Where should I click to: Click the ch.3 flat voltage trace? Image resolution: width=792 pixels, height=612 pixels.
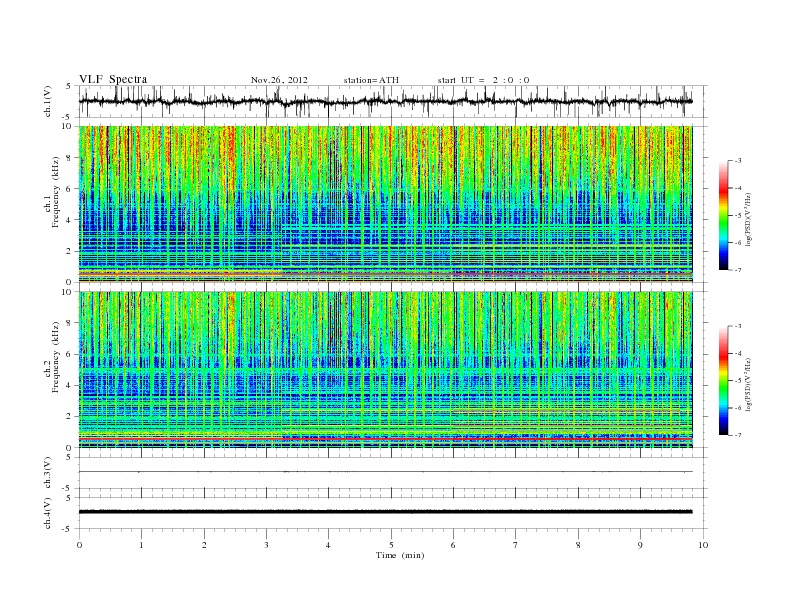(x=385, y=472)
